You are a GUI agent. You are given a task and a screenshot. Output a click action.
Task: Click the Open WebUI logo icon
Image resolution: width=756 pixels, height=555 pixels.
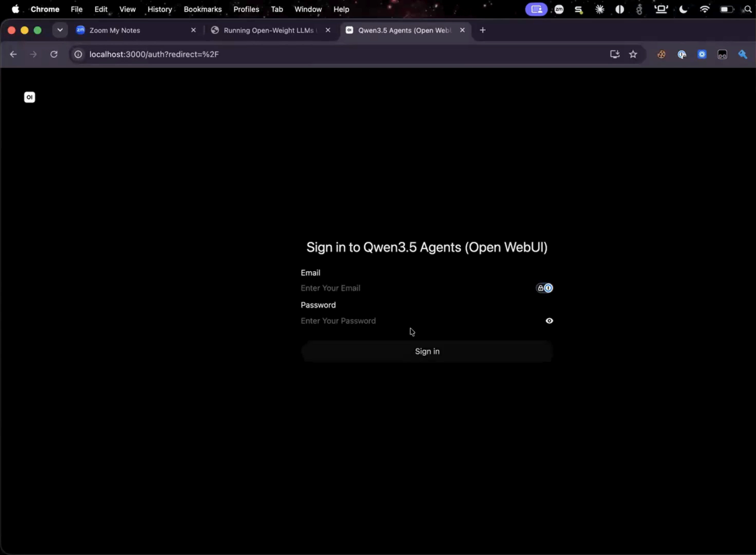[x=29, y=97]
